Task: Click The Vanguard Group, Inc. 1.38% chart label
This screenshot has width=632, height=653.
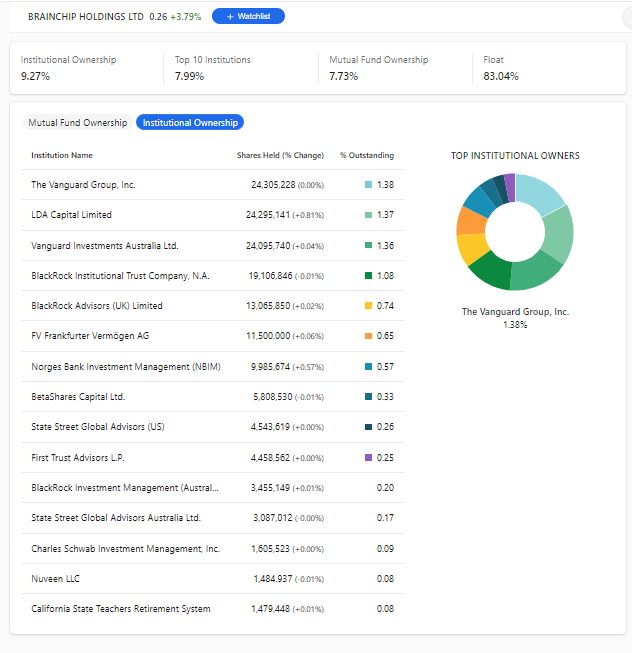Action: tap(515, 318)
